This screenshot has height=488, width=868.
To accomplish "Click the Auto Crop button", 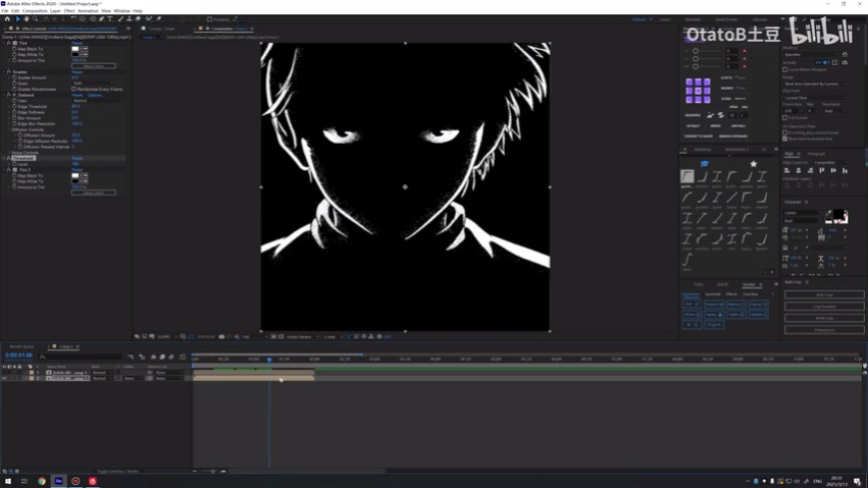I will pyautogui.click(x=824, y=294).
